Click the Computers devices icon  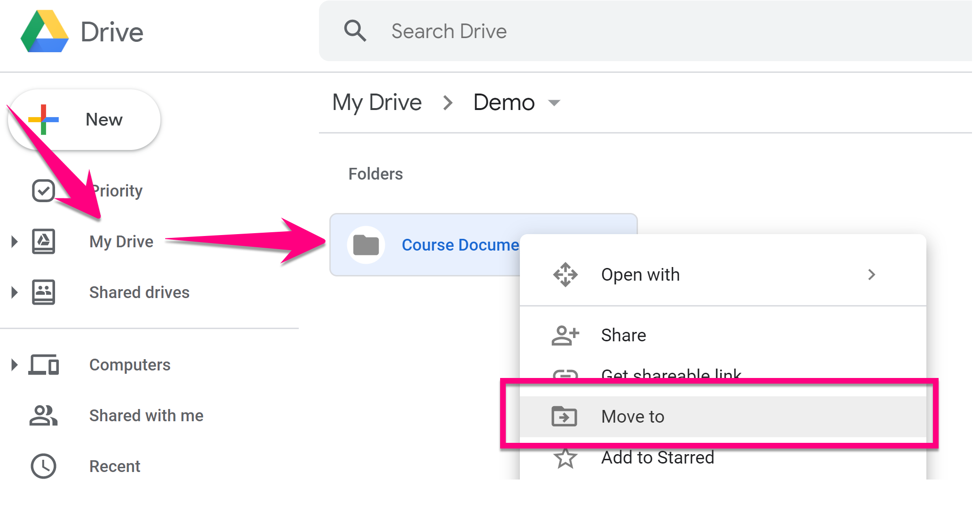44,365
